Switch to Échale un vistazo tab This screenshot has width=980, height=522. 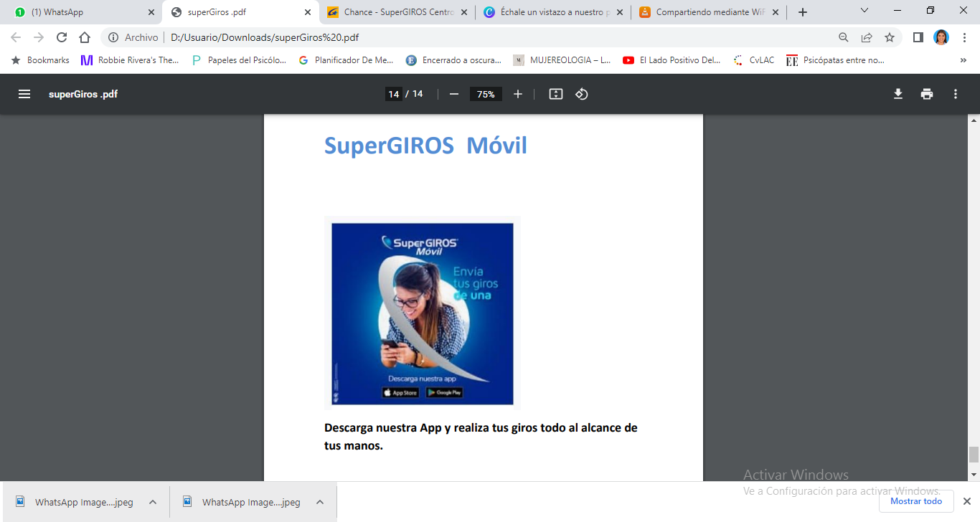(553, 12)
